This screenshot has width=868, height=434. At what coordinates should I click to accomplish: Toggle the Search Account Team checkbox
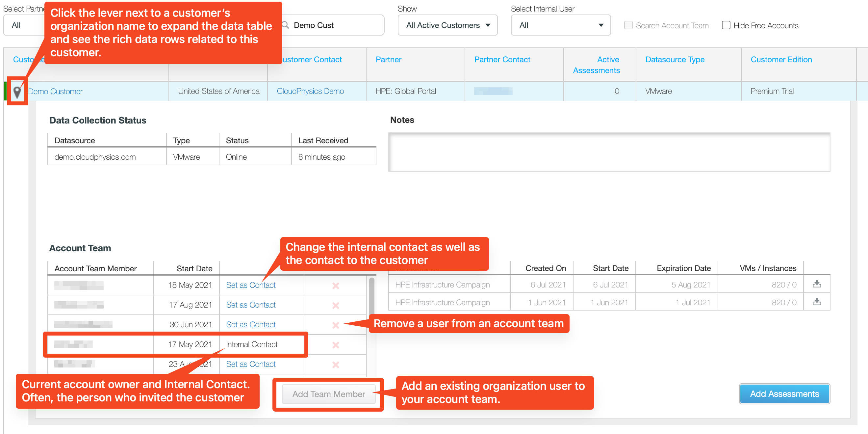pyautogui.click(x=628, y=25)
